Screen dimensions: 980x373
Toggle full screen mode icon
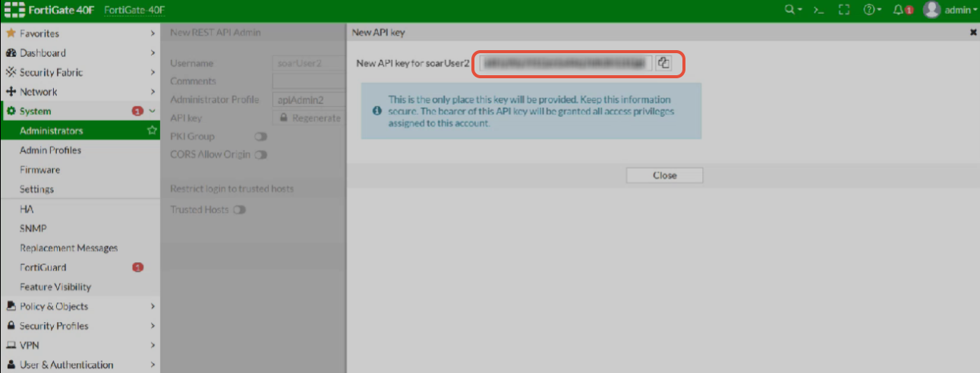coord(843,10)
